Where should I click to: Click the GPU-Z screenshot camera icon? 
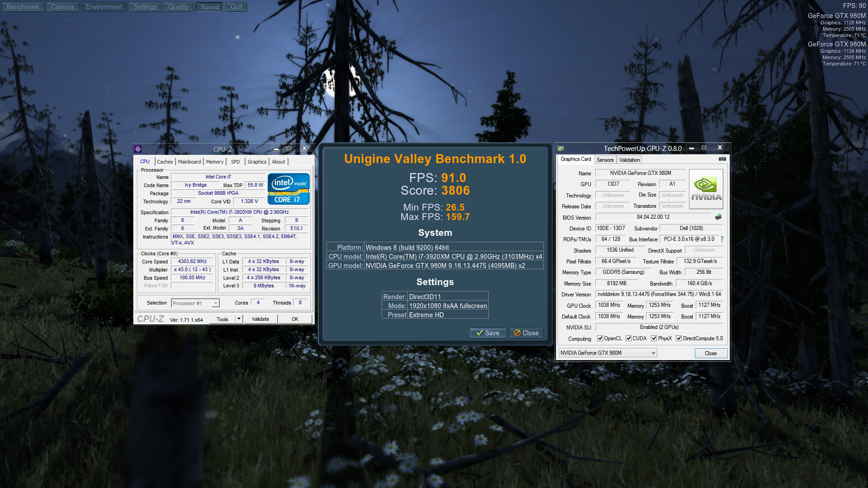(x=722, y=159)
